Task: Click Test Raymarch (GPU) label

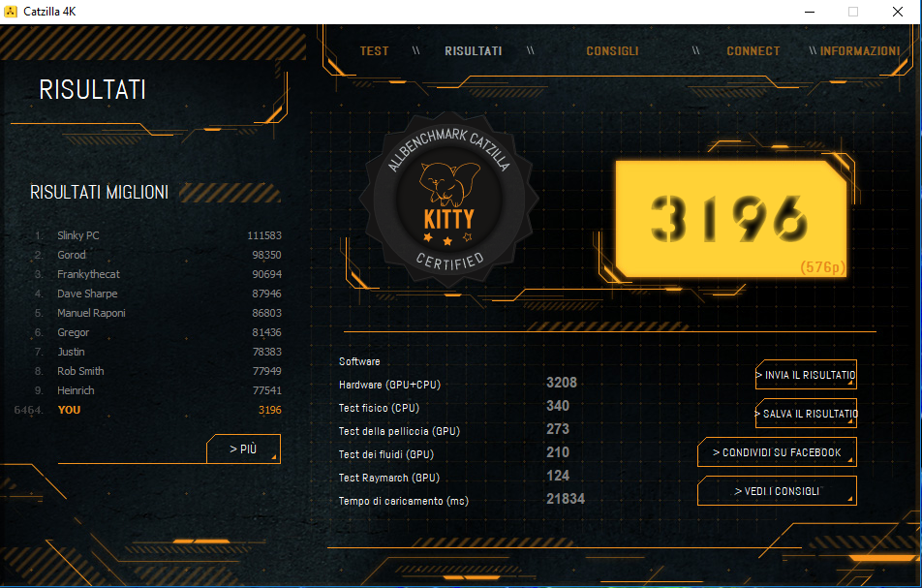Action: point(389,478)
